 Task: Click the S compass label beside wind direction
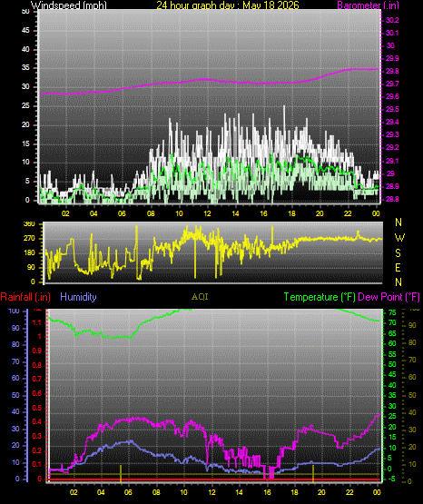coord(398,253)
